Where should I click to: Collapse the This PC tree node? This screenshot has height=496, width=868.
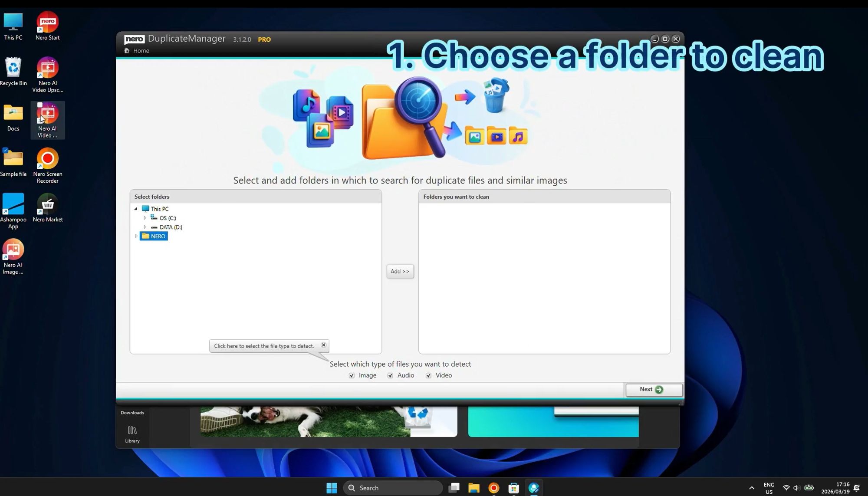pyautogui.click(x=136, y=209)
